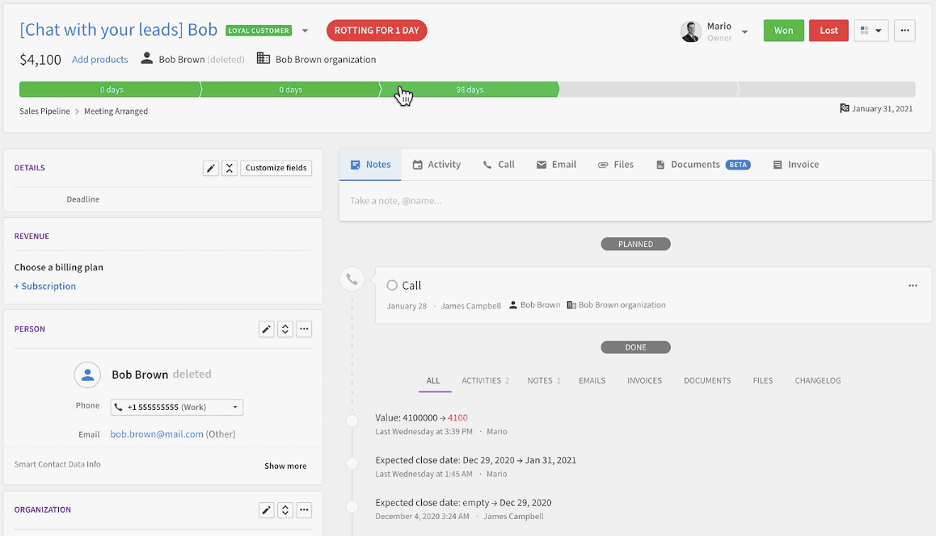Click the Details collapse-all arrows icon
The height and width of the screenshot is (536, 936).
click(229, 168)
